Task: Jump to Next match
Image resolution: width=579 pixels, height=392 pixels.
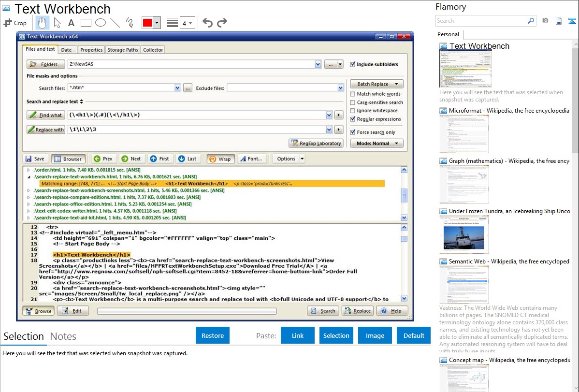Action: (131, 159)
